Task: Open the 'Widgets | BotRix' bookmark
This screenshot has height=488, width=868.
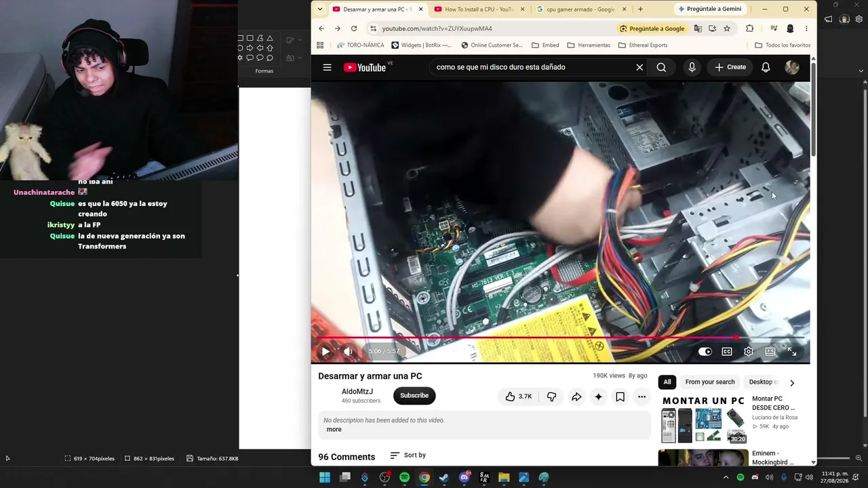Action: (422, 45)
